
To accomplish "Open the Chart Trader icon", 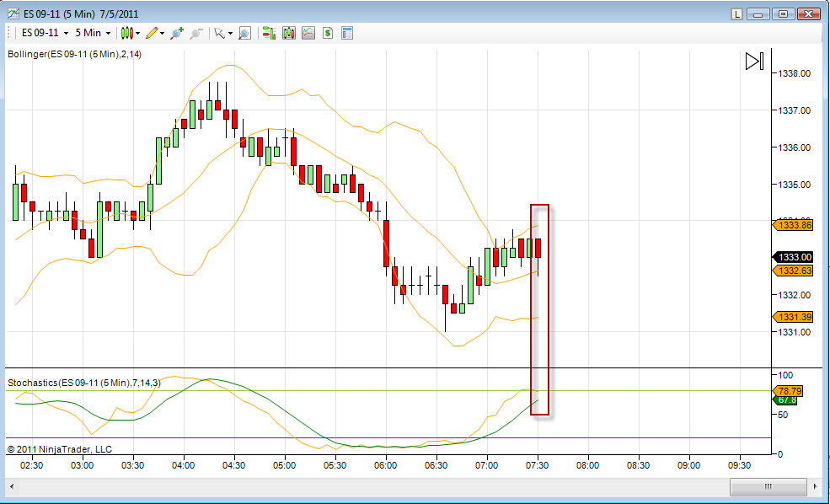I will (269, 34).
